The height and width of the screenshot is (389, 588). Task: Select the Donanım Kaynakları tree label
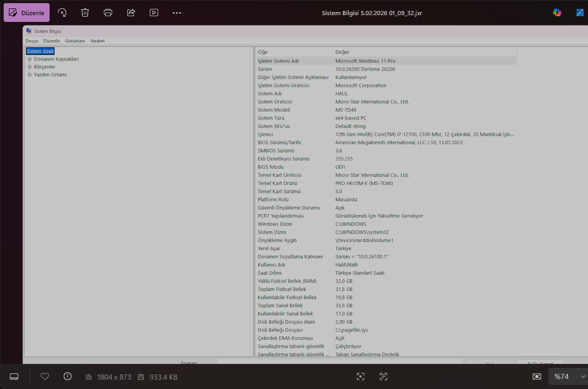(56, 59)
